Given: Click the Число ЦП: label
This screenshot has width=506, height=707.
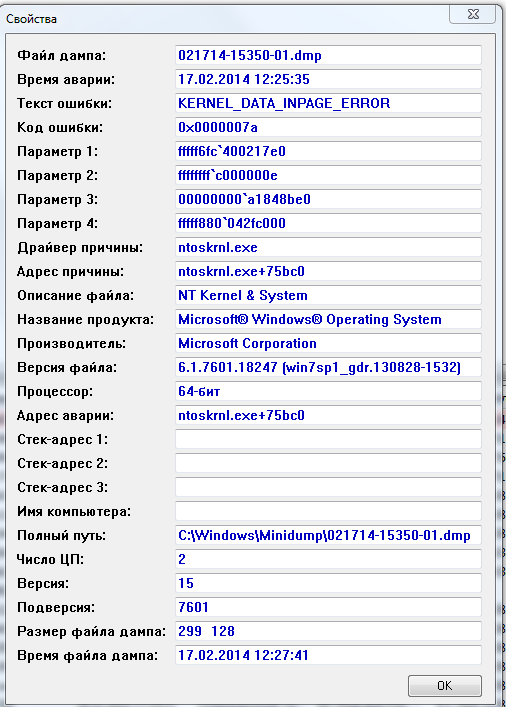Looking at the screenshot, I should (51, 560).
